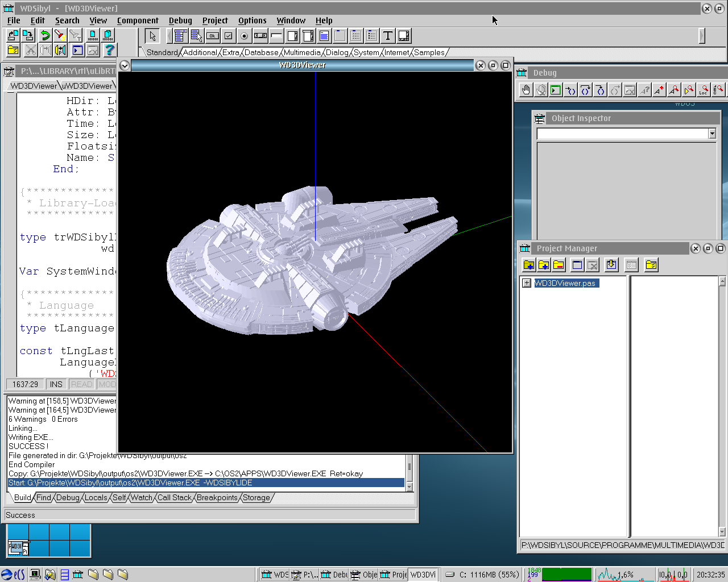Click the virtual desktop pager thumbnail
This screenshot has height=582, width=728.
pyautogui.click(x=49, y=541)
